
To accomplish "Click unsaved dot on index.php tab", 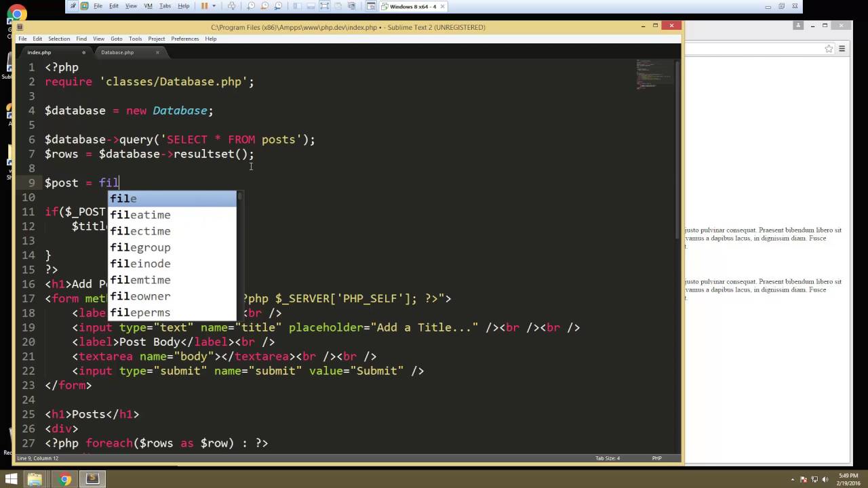I will 84,52.
